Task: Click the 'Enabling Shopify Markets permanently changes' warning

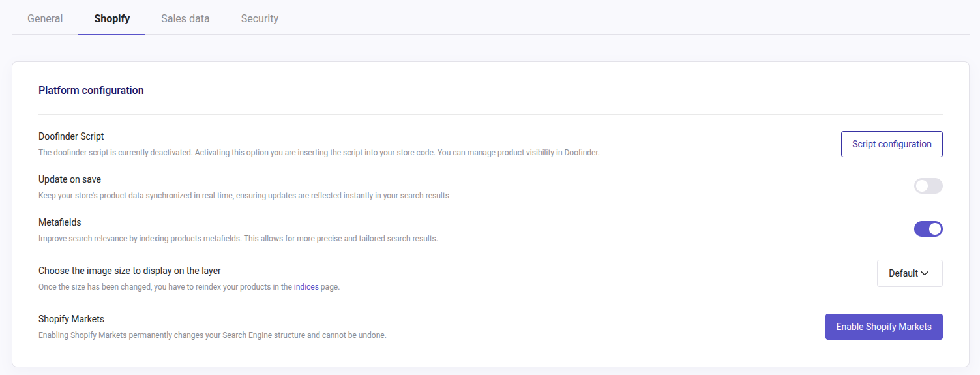Action: coord(213,335)
